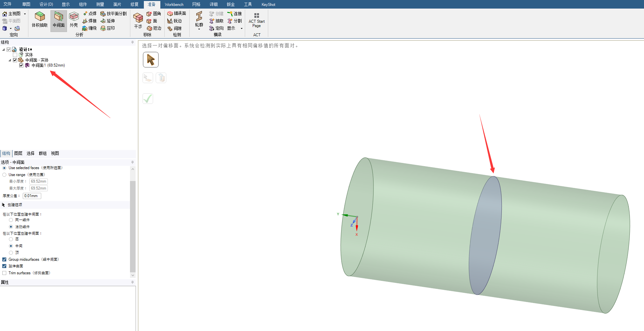
Task: Click the 厚度公差 thickness tolerance field
Action: coord(32,196)
